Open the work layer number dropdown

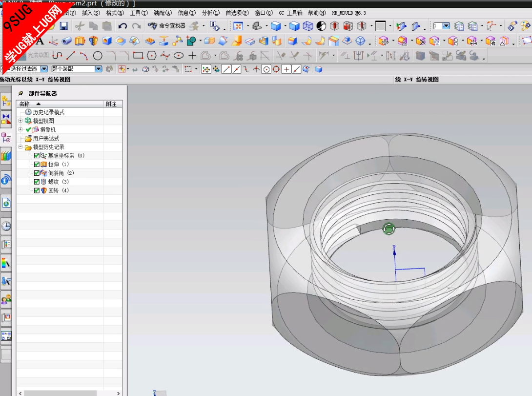point(446,26)
